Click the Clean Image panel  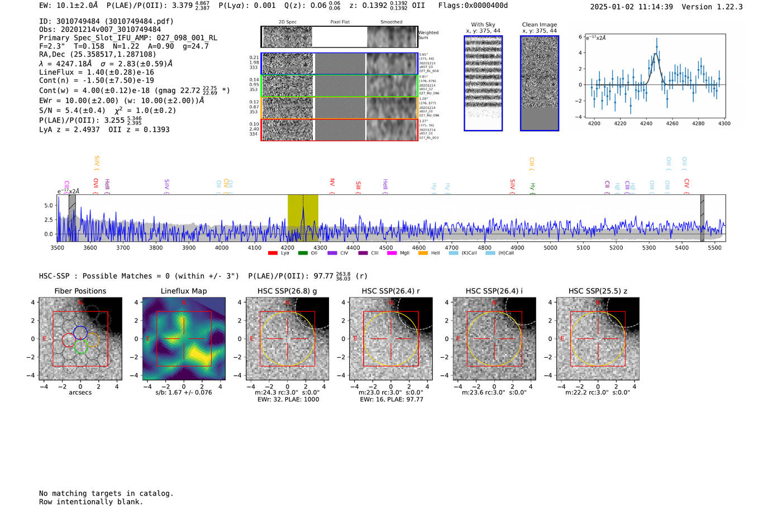click(x=540, y=83)
